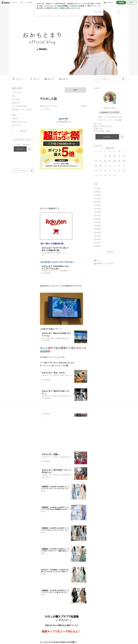
Task: Go to the 動画一覧 tab
Action: [x=64, y=79]
